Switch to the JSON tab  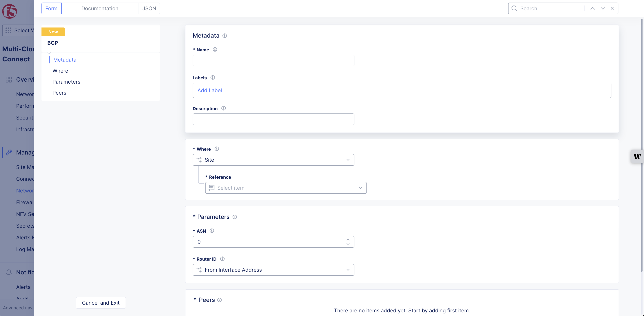(149, 8)
